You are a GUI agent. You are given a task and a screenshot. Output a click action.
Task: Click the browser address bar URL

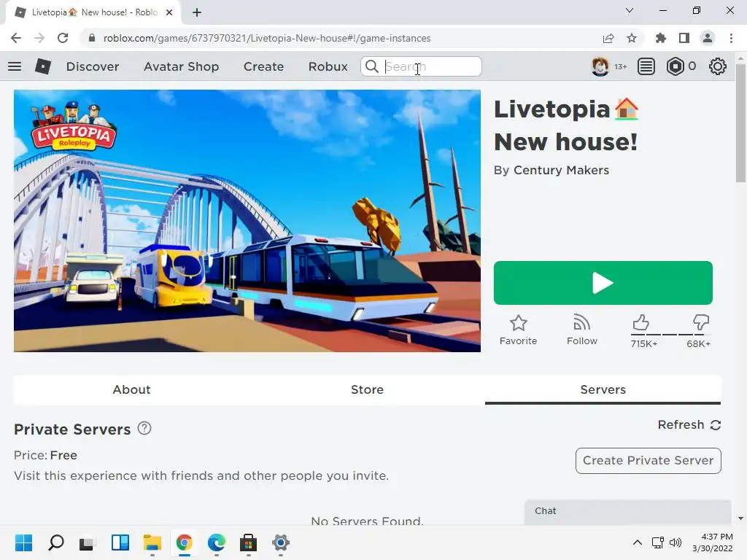(267, 38)
